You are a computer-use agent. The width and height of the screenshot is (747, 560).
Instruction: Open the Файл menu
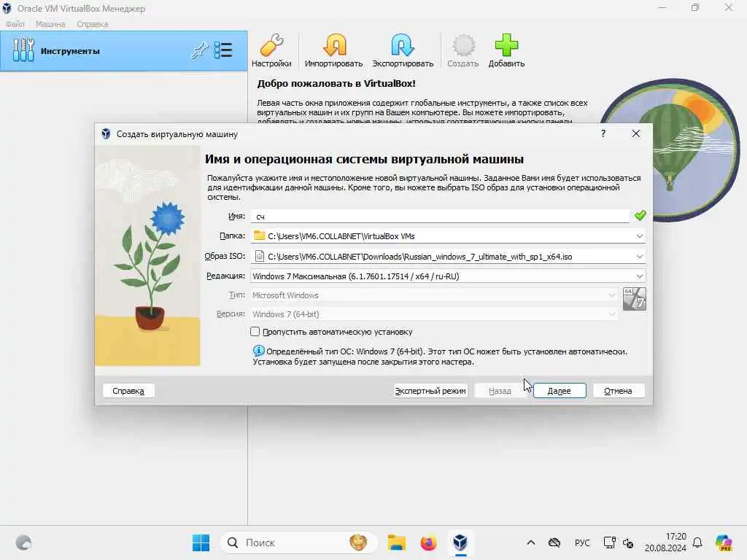[x=15, y=24]
